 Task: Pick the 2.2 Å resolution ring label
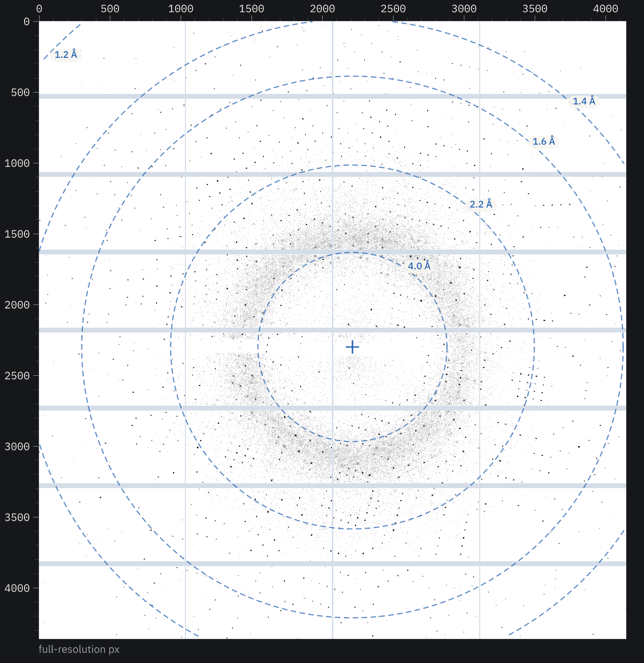[x=481, y=204]
